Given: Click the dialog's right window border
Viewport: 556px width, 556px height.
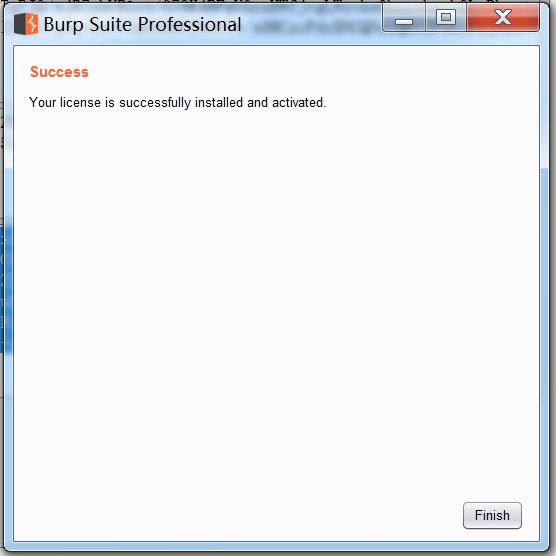Looking at the screenshot, I should pos(544,284).
